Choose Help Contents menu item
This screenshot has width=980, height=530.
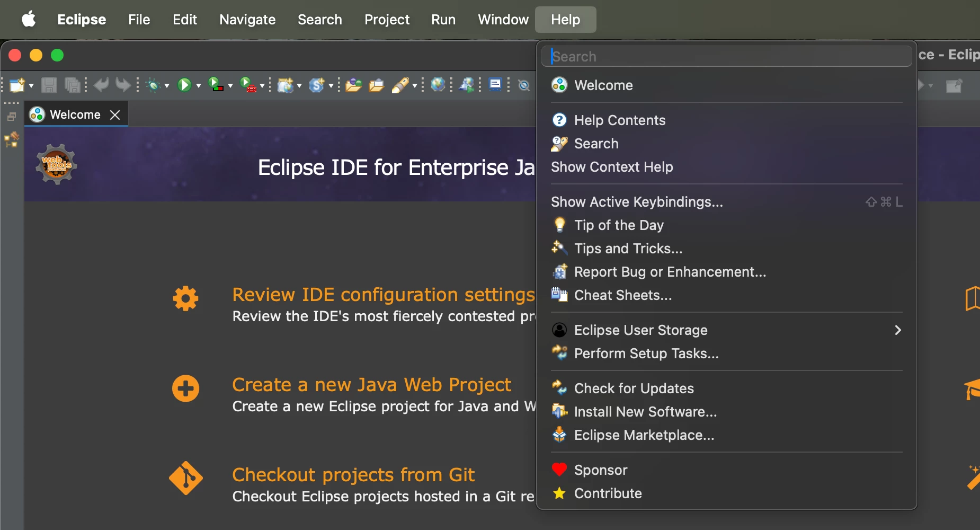coord(727,120)
